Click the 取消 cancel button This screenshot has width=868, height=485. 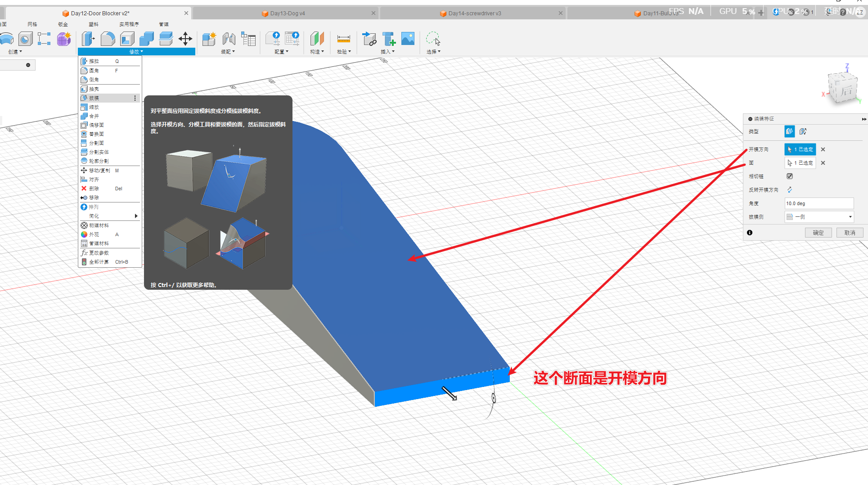[850, 233]
